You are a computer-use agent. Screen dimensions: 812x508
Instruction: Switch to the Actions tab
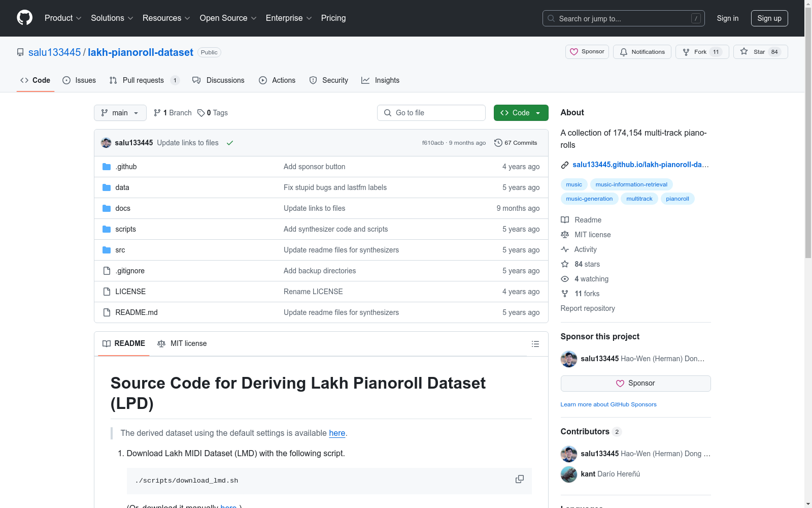pyautogui.click(x=277, y=80)
